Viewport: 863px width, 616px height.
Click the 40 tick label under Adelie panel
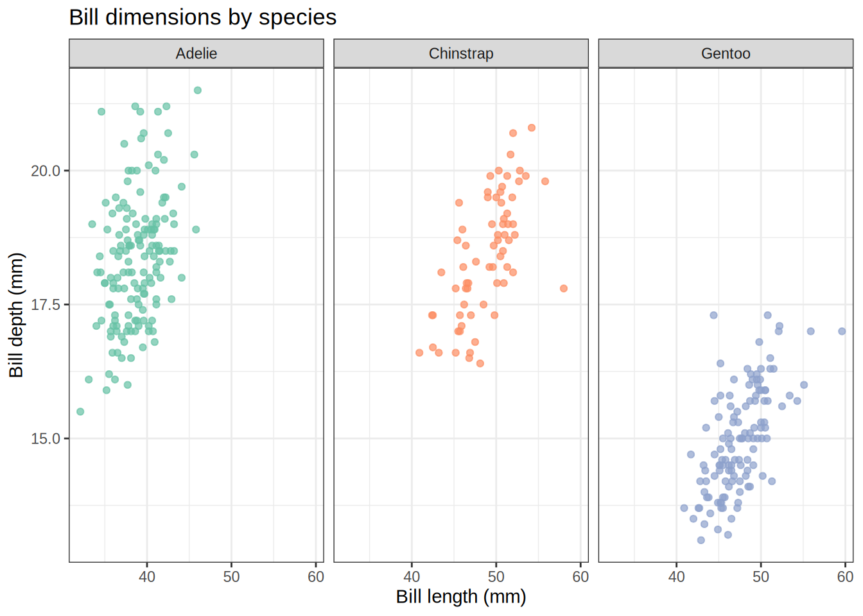(147, 577)
